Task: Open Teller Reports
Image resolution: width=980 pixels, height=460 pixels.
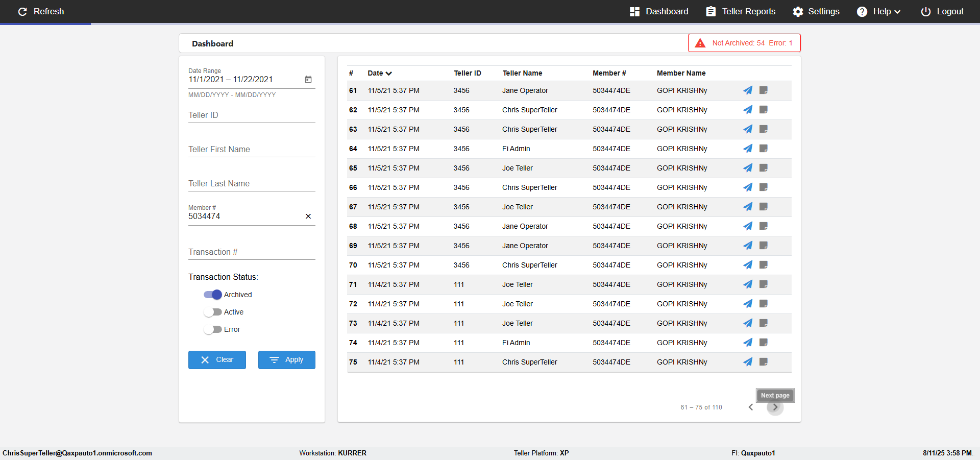Action: click(x=741, y=11)
